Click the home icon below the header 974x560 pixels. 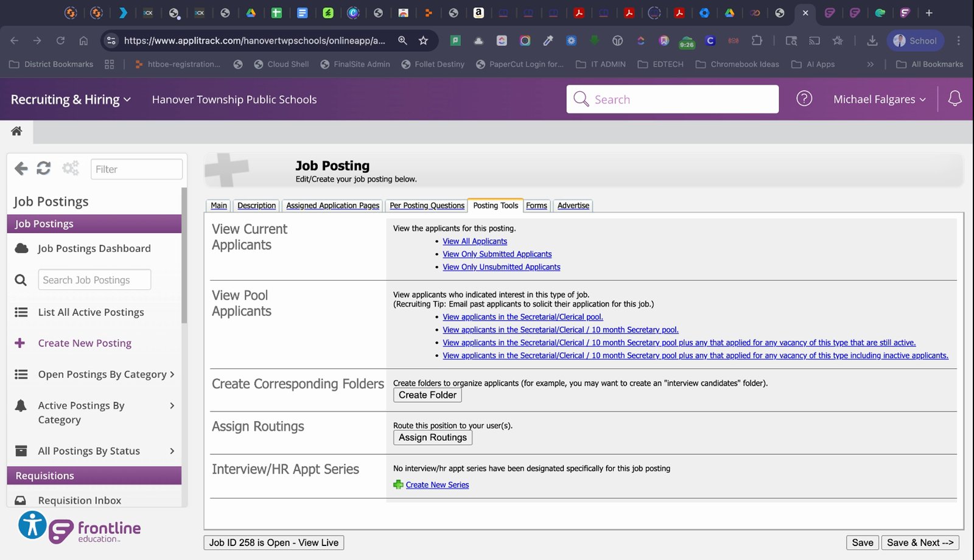point(16,131)
